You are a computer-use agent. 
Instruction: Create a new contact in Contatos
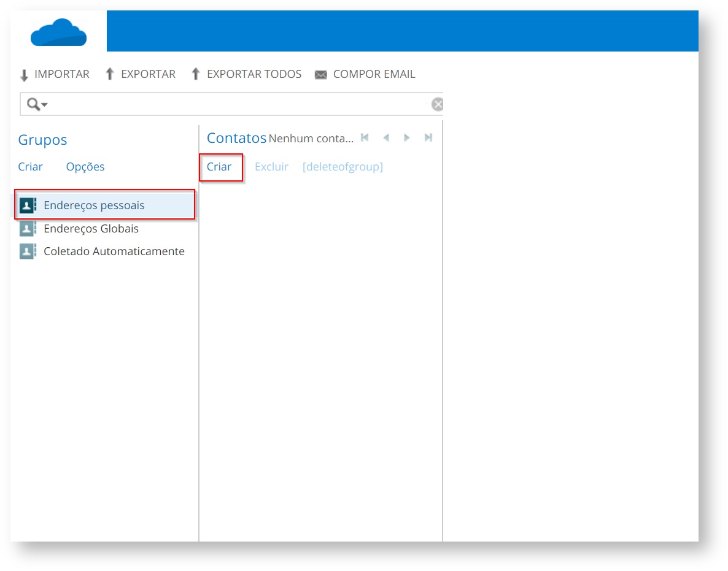coord(219,167)
